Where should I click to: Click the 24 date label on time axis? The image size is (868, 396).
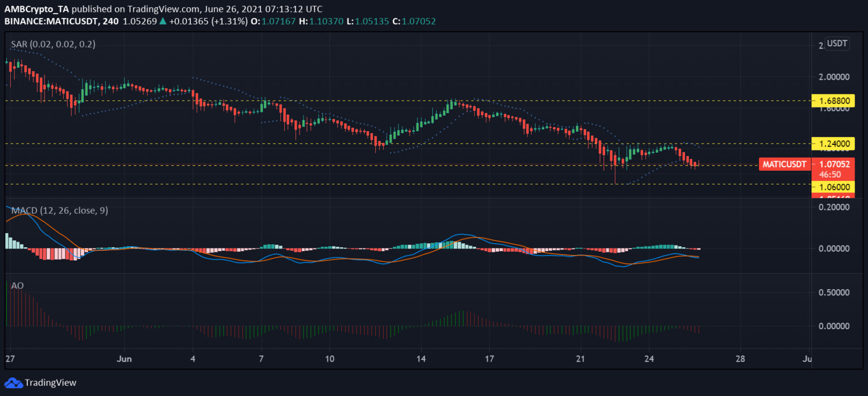[649, 359]
